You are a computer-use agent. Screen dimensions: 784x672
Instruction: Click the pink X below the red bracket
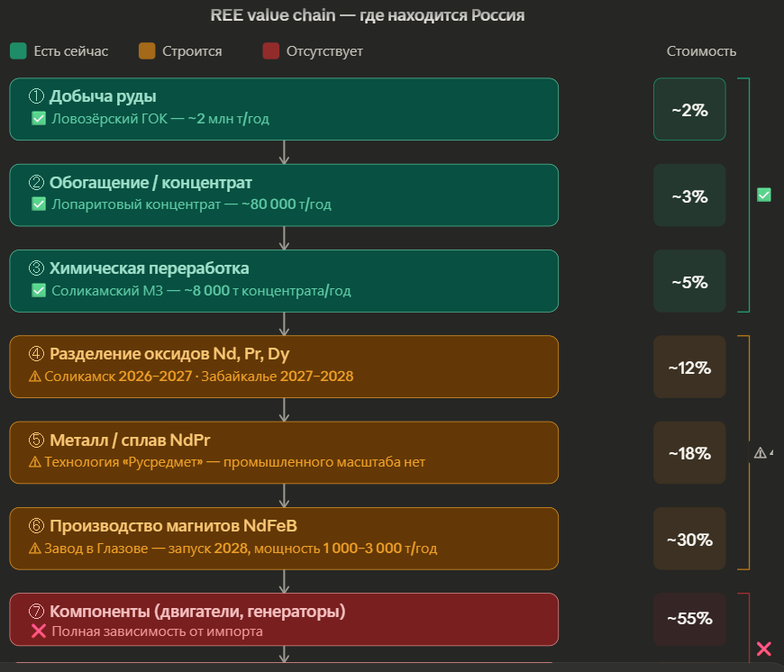tap(764, 648)
